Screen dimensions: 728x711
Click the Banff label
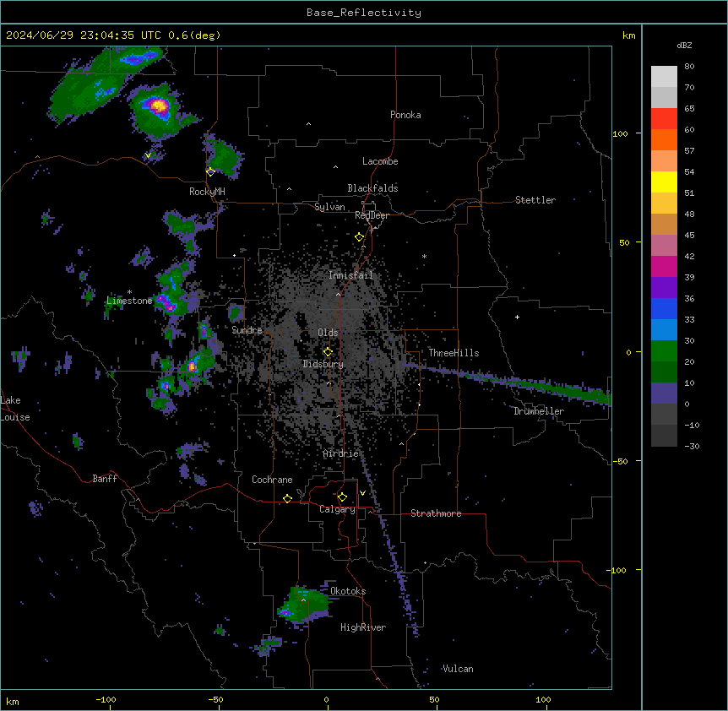point(105,479)
